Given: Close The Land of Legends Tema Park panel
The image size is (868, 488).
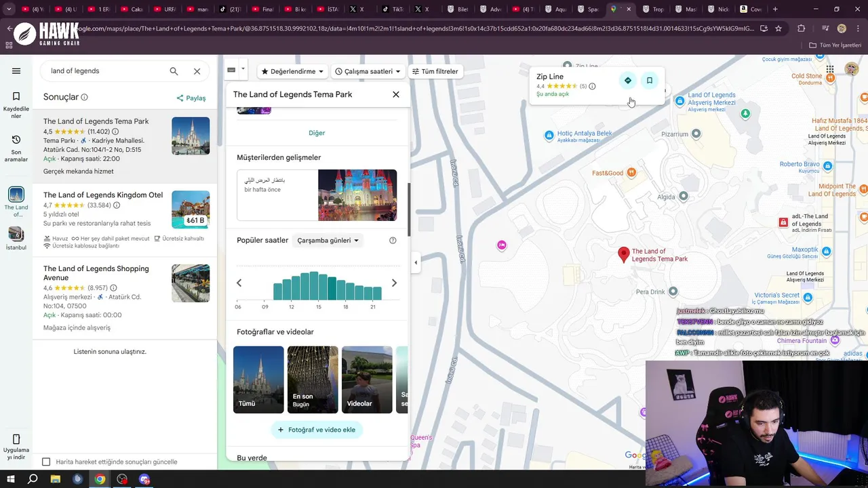Looking at the screenshot, I should tap(396, 94).
